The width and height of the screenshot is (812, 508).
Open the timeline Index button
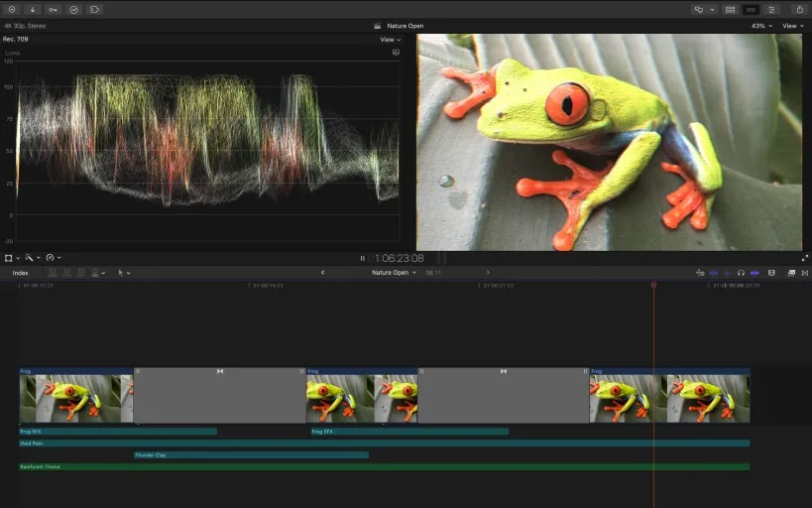[x=20, y=273]
